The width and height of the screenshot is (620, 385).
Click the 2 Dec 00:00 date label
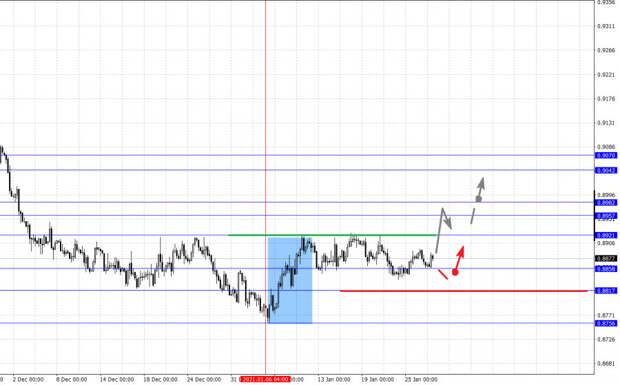28,379
